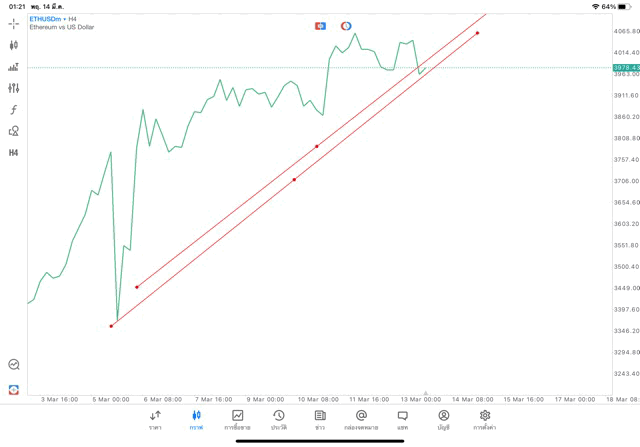Viewport: 640px width, 447px height.
Task: Open the การตั้งค่า settings tab
Action: pos(485,420)
